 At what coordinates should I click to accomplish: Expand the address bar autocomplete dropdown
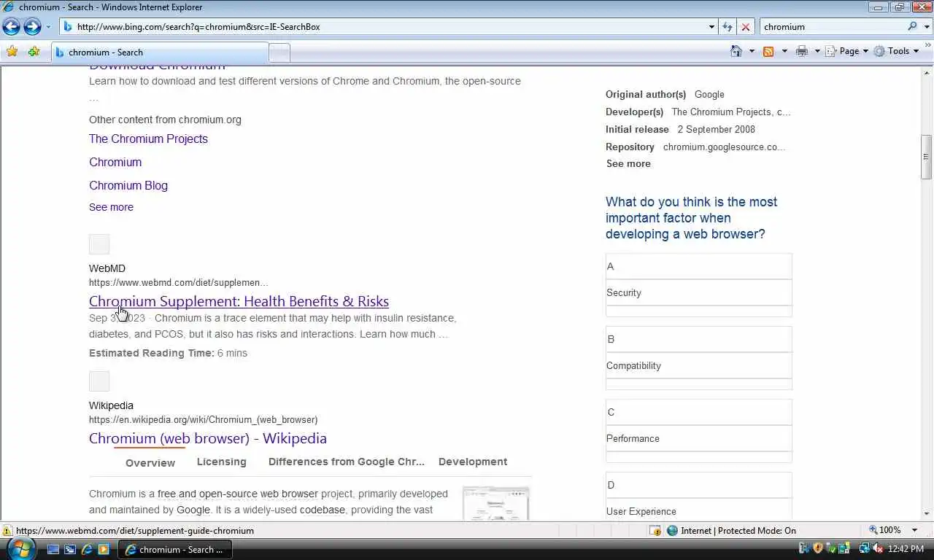tap(712, 27)
